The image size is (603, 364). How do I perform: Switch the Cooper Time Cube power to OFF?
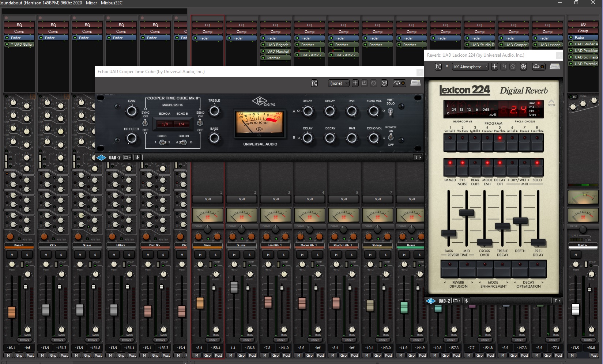391,138
